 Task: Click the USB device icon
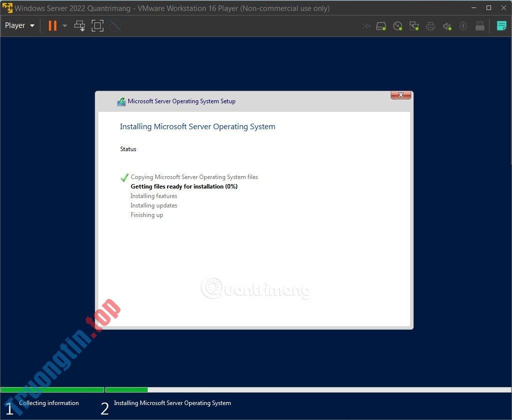pos(480,26)
